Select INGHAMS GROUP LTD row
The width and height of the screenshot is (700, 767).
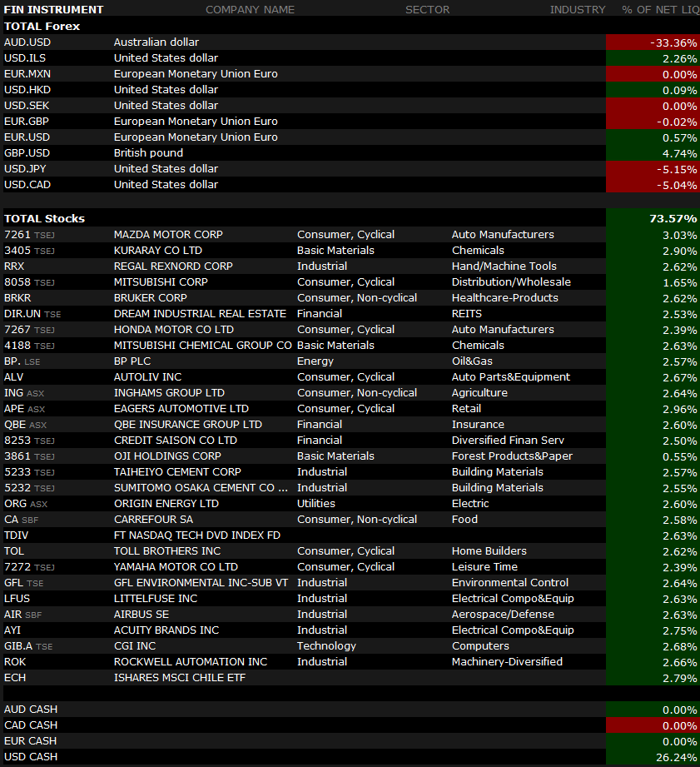point(350,393)
